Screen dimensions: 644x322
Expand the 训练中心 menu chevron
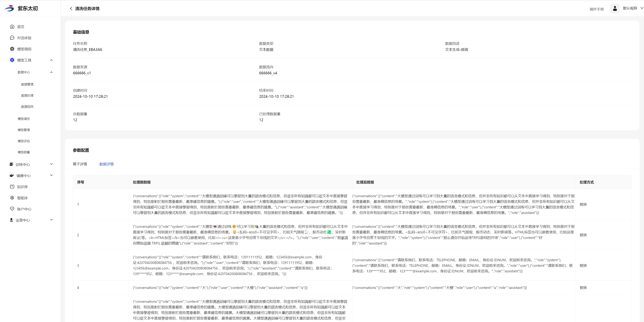(x=51, y=164)
